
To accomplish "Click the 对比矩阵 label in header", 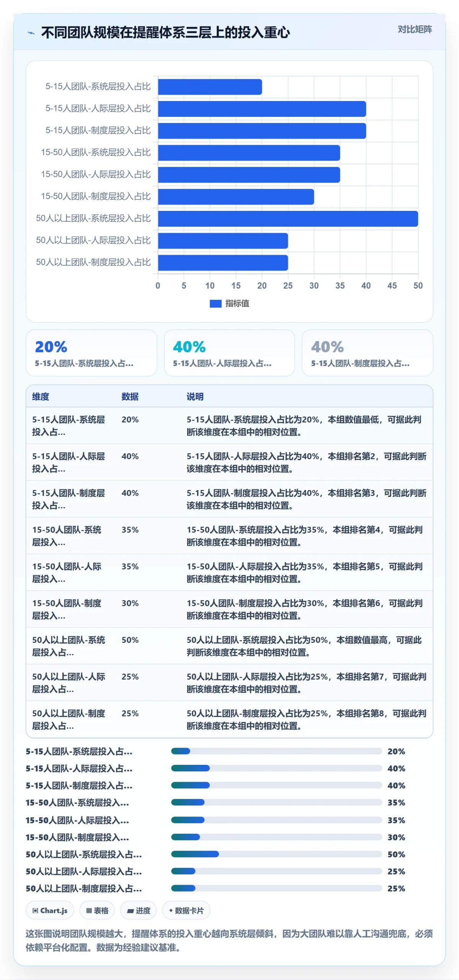I will 415,29.
